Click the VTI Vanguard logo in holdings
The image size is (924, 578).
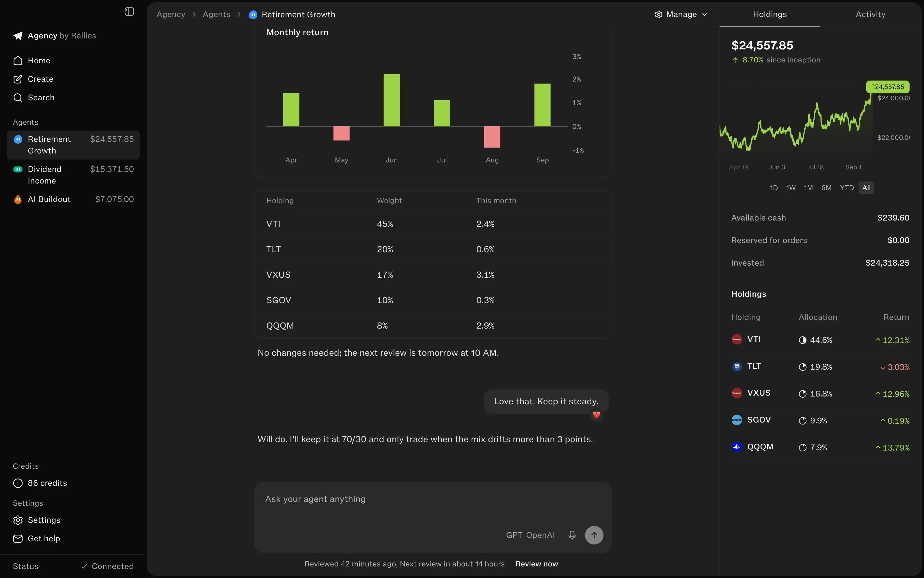737,340
